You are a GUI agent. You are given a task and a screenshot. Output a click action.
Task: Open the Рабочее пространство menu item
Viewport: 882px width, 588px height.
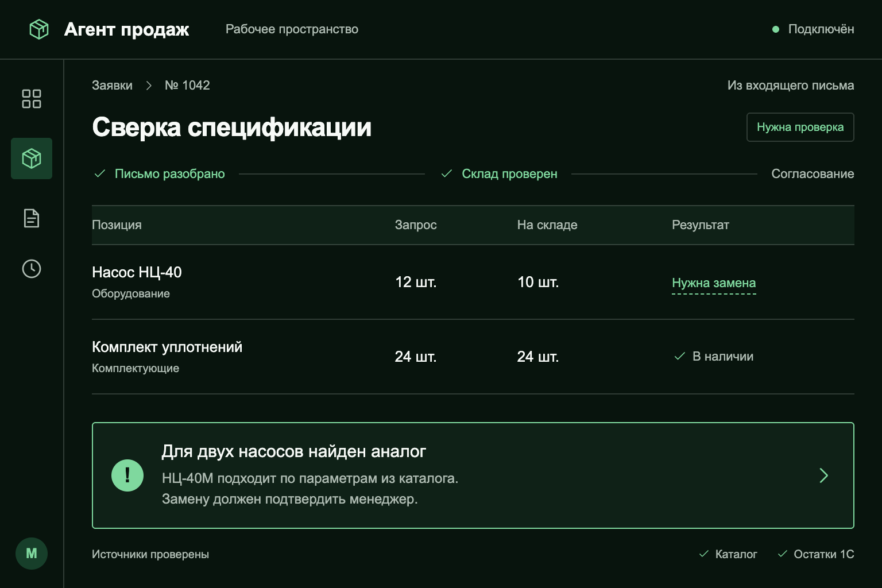point(292,29)
